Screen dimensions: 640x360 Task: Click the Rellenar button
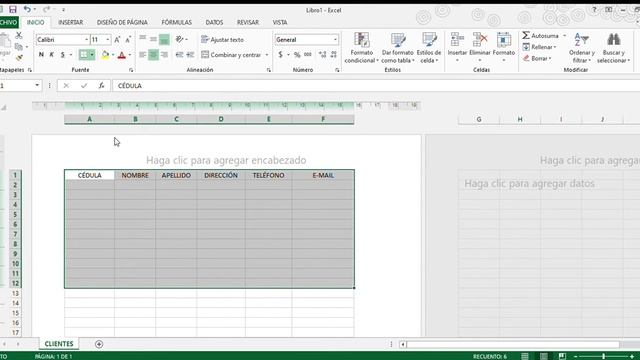tap(539, 47)
